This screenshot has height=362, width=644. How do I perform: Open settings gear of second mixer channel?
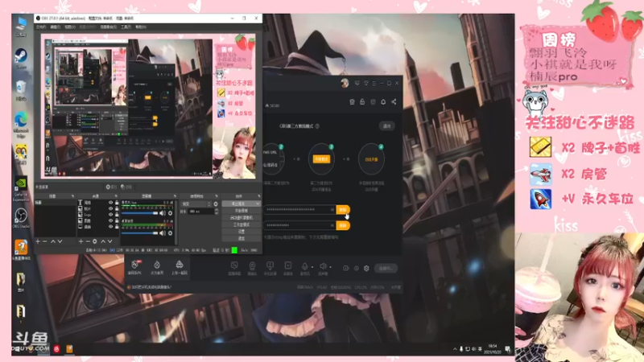pos(170,232)
